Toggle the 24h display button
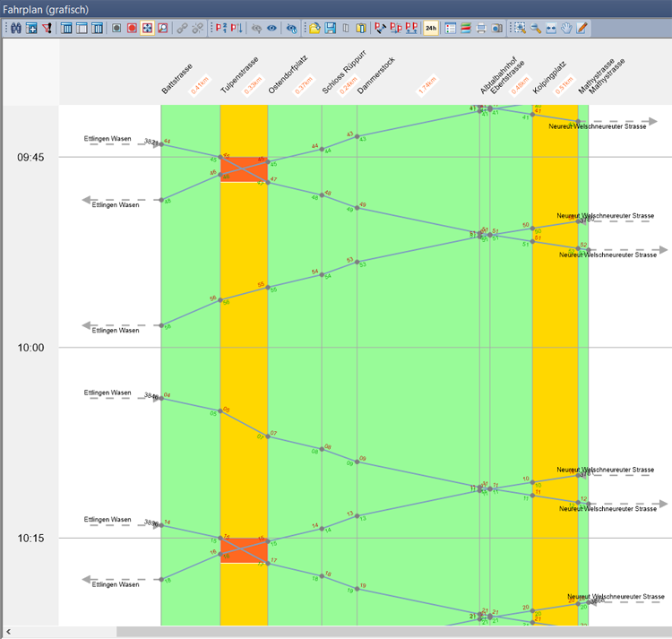The width and height of the screenshot is (672, 639). [431, 29]
